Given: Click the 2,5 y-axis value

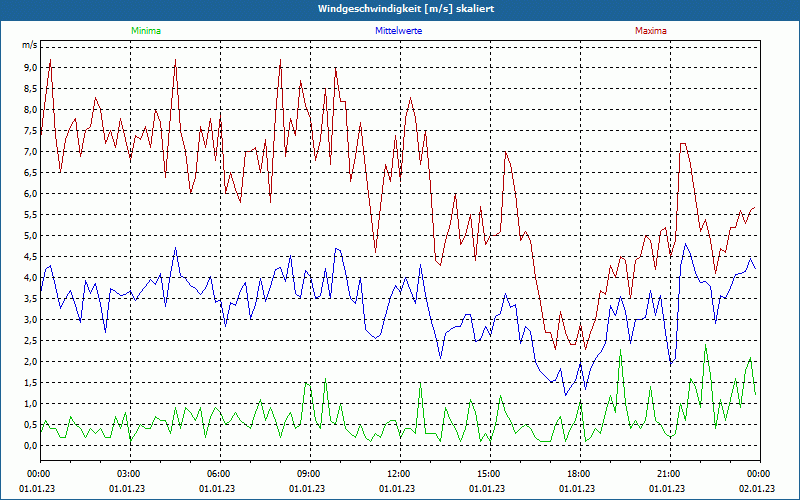Looking at the screenshot, I should (x=29, y=341).
